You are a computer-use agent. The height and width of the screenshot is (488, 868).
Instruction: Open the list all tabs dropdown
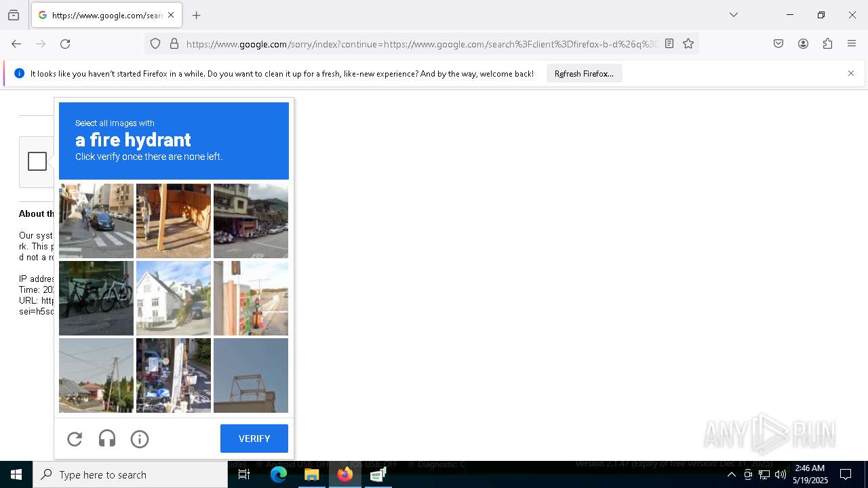pyautogui.click(x=734, y=15)
